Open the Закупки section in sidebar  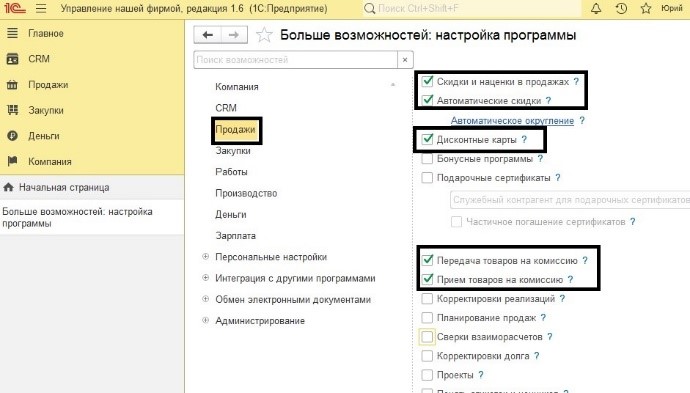46,110
